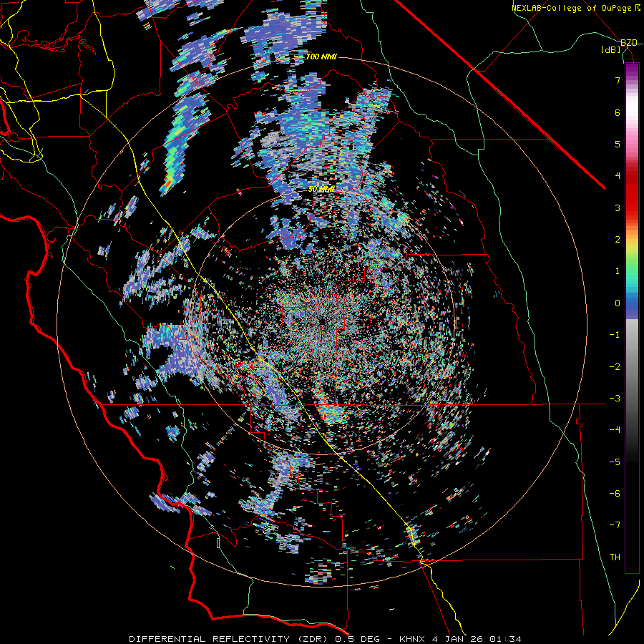
Task: Click the -7 value on the ZDR scale
Action: click(615, 525)
